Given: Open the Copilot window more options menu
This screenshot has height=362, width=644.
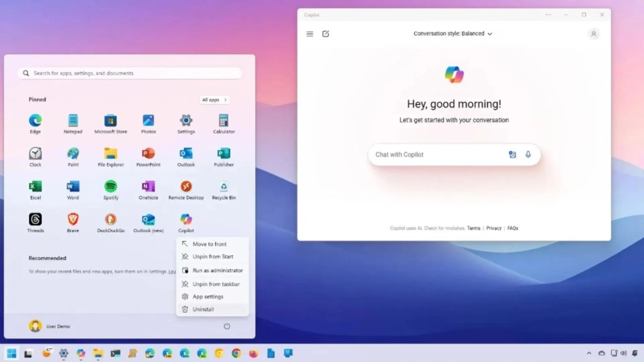Looking at the screenshot, I should point(548,15).
